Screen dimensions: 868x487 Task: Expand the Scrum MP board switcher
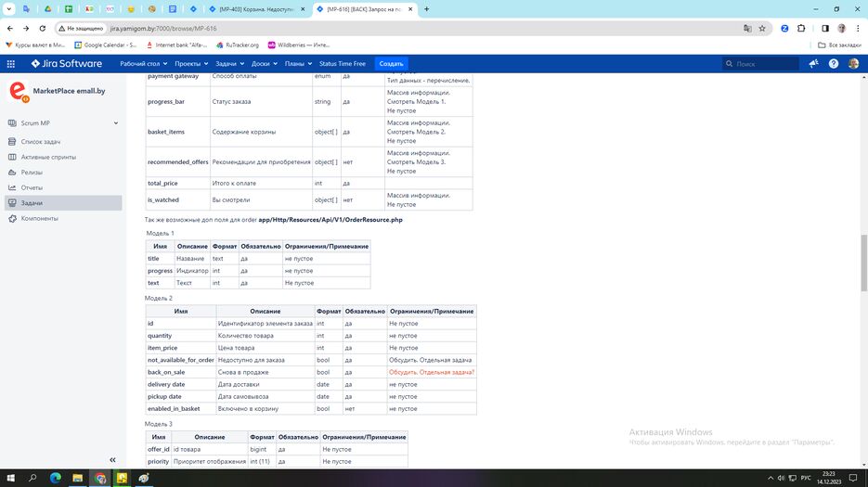(x=63, y=122)
